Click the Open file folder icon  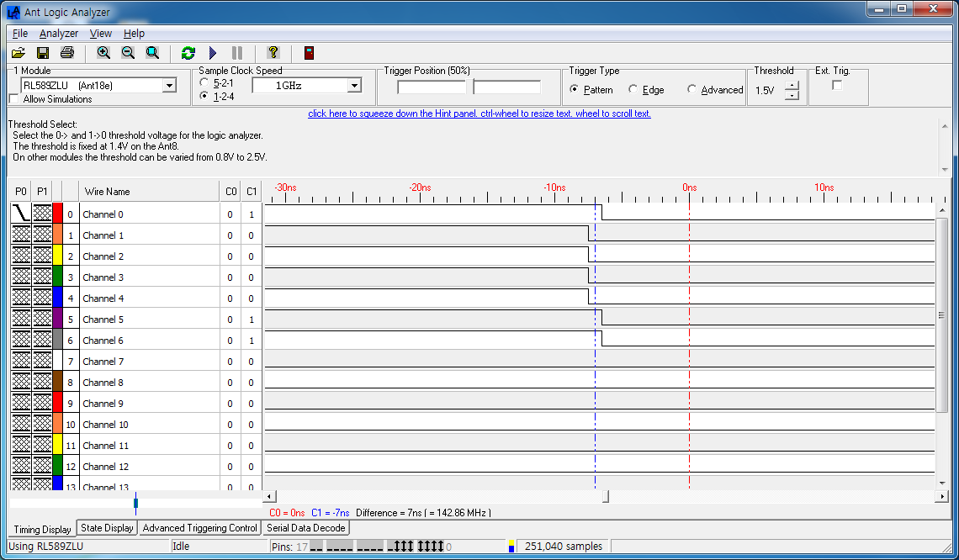click(19, 53)
